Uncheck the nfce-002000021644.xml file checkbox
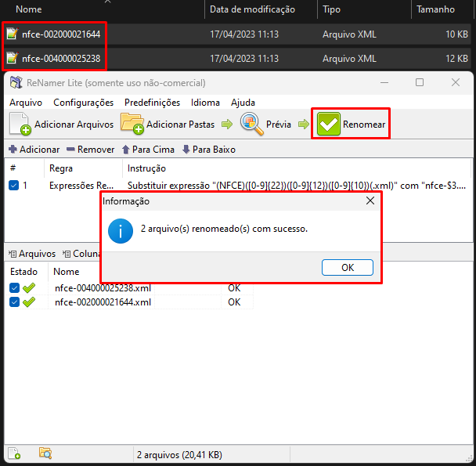Screen dimensions: 476x466 (x=14, y=302)
